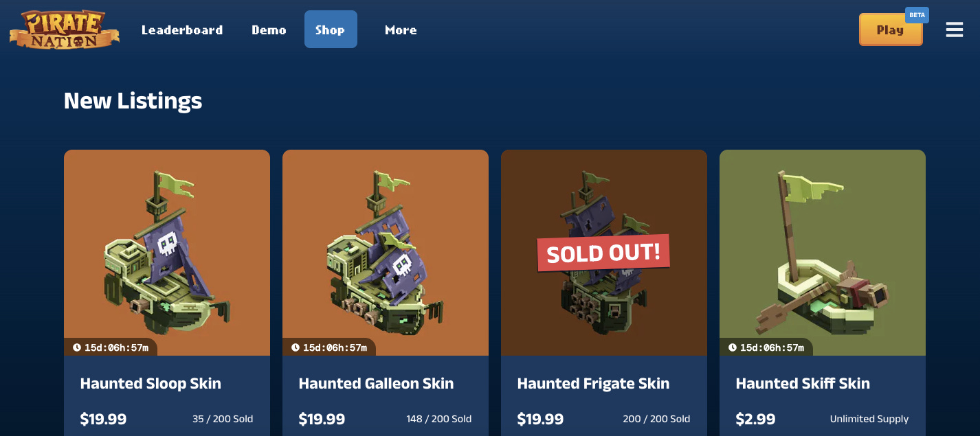The height and width of the screenshot is (436, 980).
Task: Click the SOLD OUT! banner on Frigate
Action: [x=603, y=253]
